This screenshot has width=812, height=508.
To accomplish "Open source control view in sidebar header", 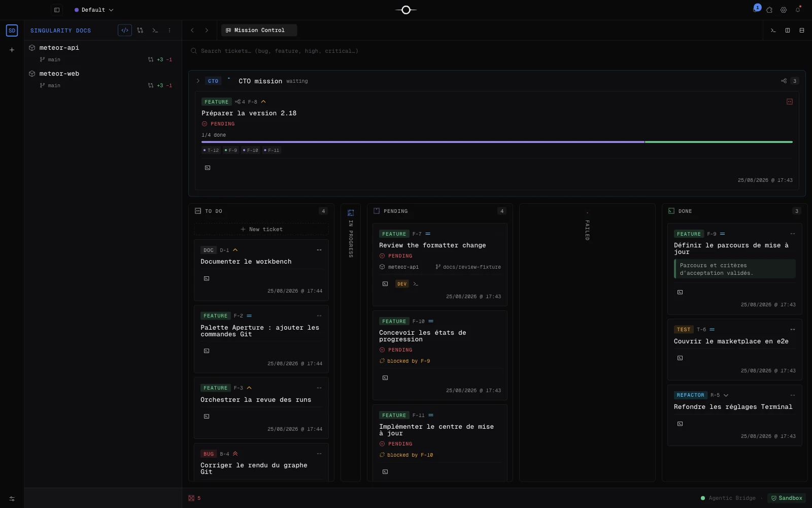I will [x=140, y=30].
